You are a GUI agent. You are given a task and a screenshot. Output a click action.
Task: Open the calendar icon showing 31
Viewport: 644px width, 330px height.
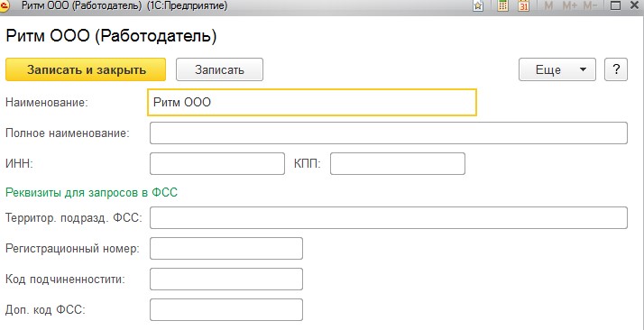coord(523,5)
